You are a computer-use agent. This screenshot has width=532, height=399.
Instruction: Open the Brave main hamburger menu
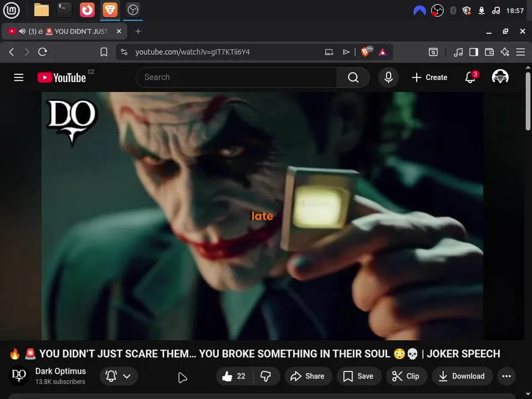coord(520,52)
